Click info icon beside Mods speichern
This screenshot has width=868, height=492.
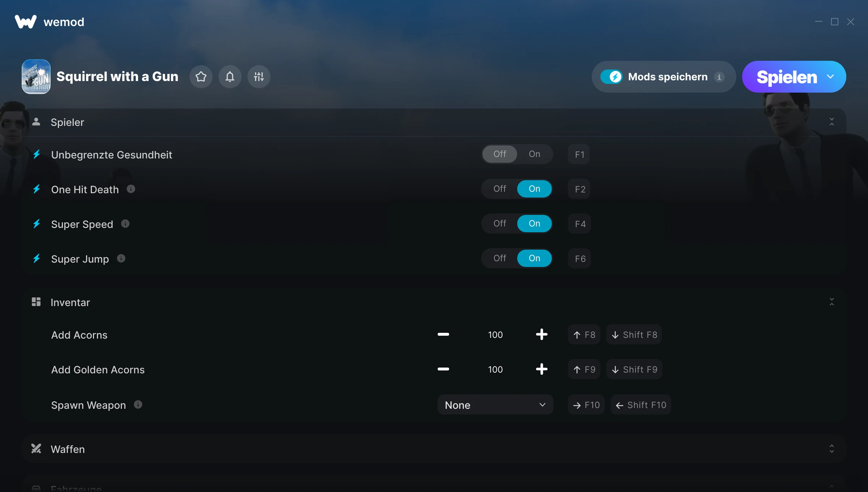click(x=719, y=77)
